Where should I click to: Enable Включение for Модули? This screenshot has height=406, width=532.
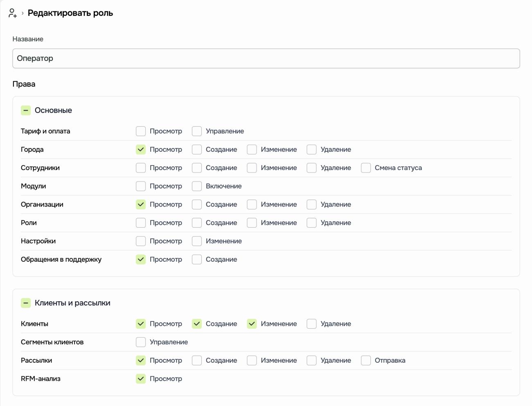point(197,186)
